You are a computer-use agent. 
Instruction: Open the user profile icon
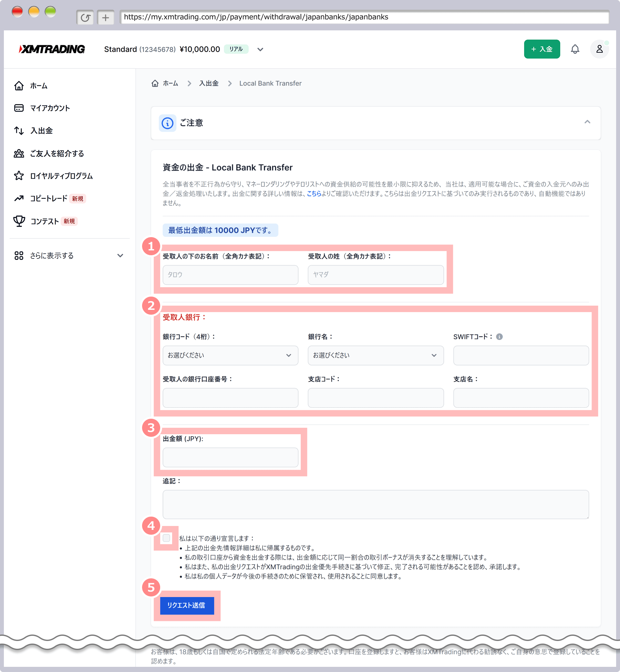[599, 49]
